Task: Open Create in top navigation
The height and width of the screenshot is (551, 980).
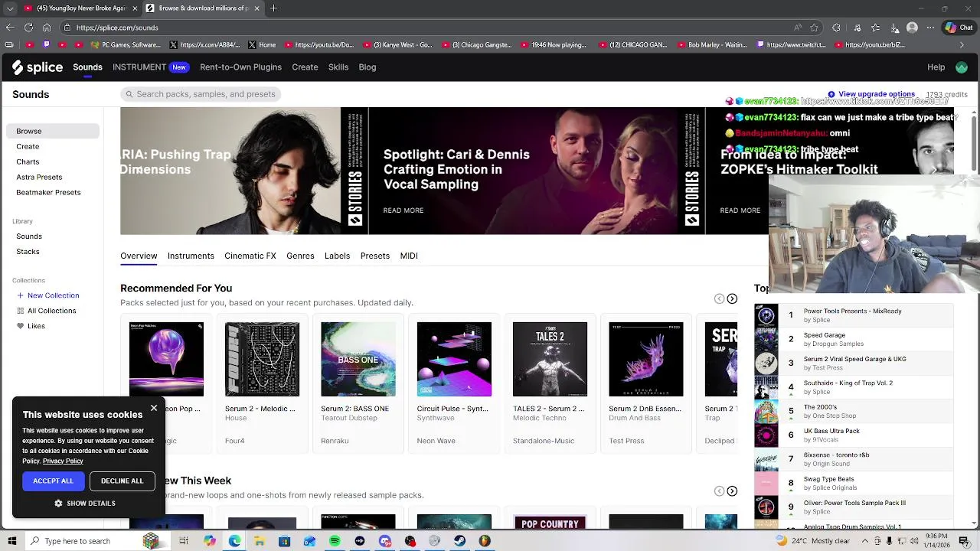Action: (305, 67)
